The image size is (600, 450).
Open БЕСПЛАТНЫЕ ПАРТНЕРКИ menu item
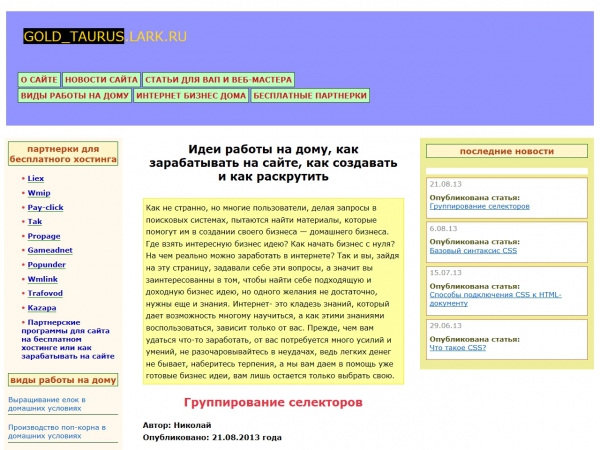(x=310, y=95)
